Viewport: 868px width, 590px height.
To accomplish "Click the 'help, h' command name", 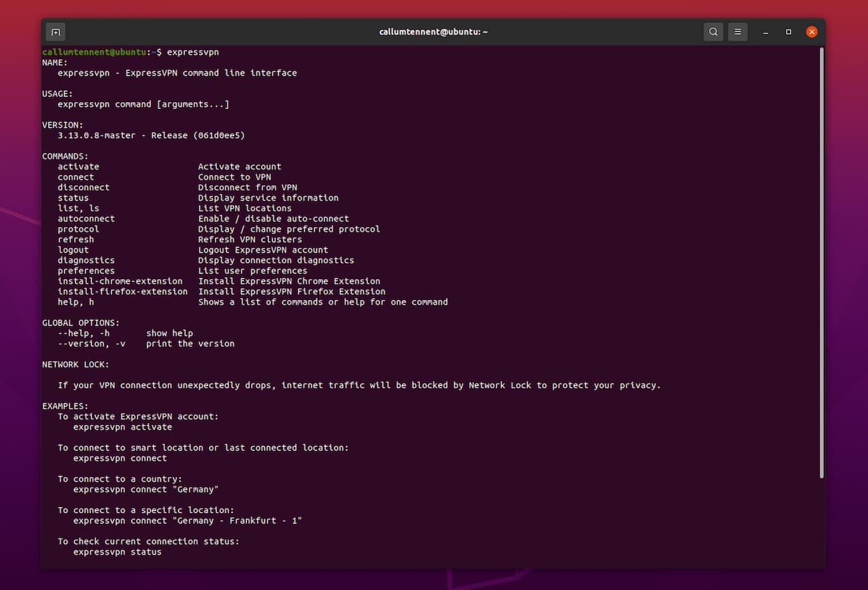I will [75, 302].
